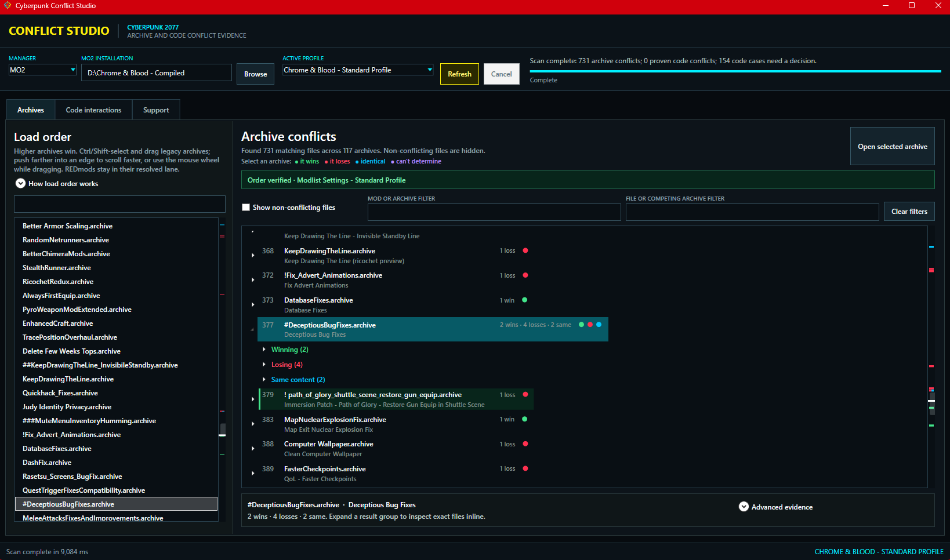This screenshot has width=950, height=560.
Task: Select Judy Identity Privacy.archive in load order
Action: coord(116,407)
